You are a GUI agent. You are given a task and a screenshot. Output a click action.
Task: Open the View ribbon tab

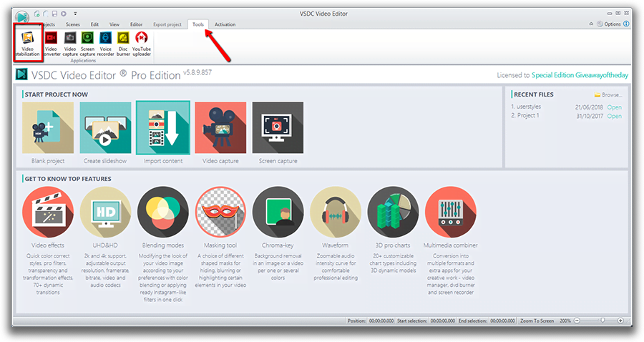[114, 24]
